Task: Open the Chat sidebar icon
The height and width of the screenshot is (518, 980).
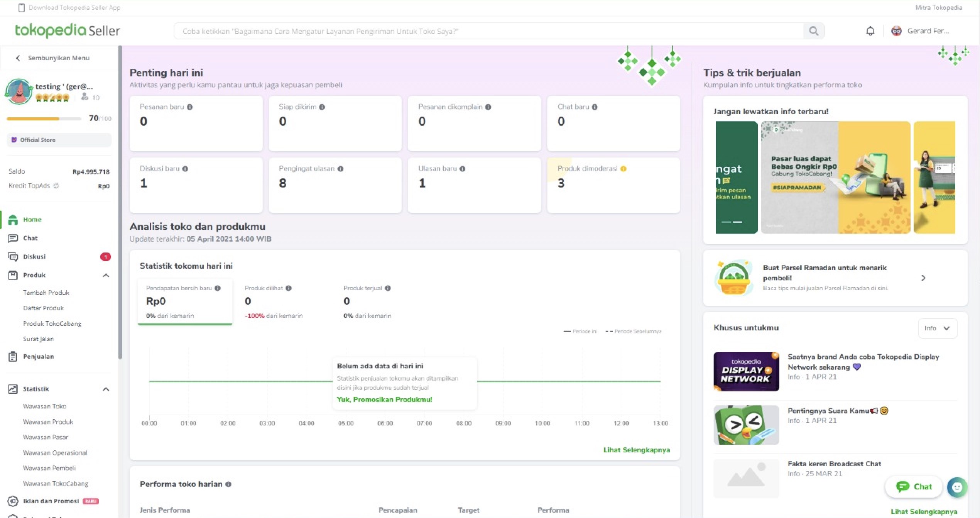Action: click(13, 238)
